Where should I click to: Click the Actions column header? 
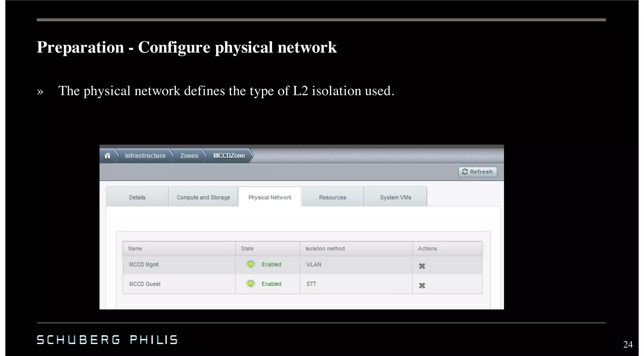click(447, 249)
